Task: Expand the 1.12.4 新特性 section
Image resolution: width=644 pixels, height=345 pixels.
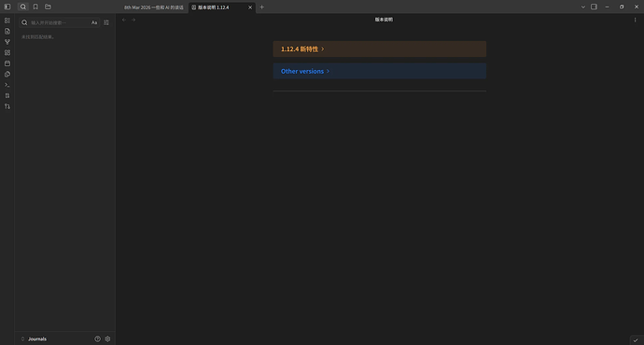Action: (x=380, y=48)
